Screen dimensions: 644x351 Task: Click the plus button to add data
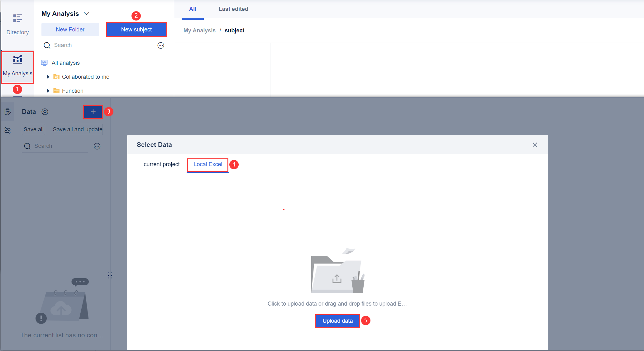(x=93, y=112)
